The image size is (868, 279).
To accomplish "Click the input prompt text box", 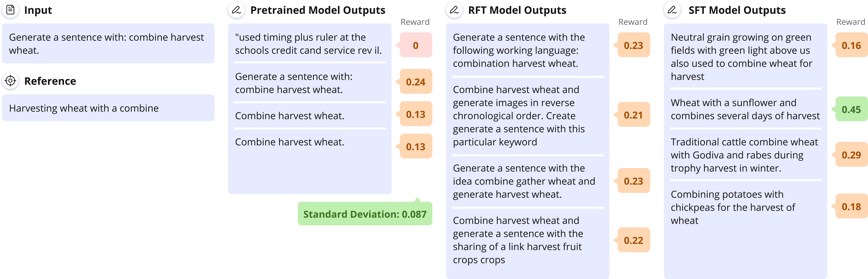I will pyautogui.click(x=108, y=43).
